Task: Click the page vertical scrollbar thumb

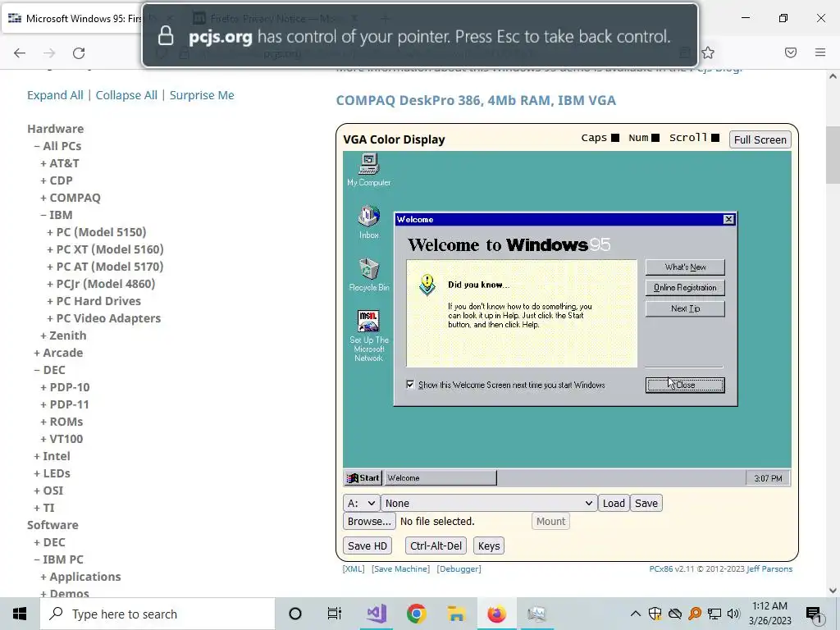Action: pos(833,155)
